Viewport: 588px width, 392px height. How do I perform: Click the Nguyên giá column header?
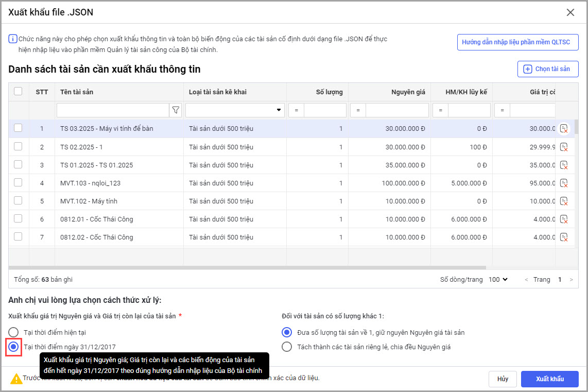[x=389, y=92]
